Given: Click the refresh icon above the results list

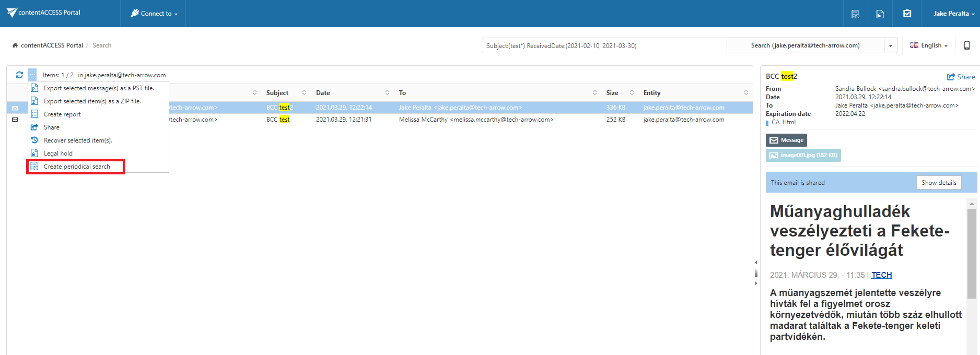Looking at the screenshot, I should pyautogui.click(x=19, y=75).
